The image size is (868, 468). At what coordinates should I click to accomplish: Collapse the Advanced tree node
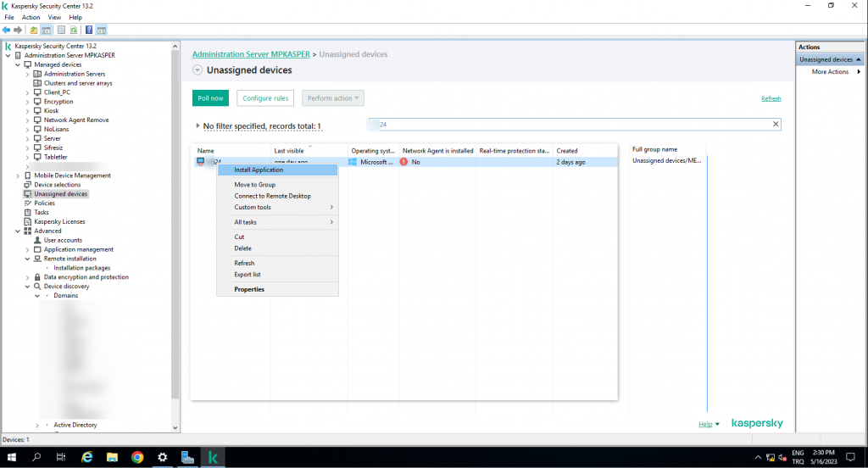(18, 231)
